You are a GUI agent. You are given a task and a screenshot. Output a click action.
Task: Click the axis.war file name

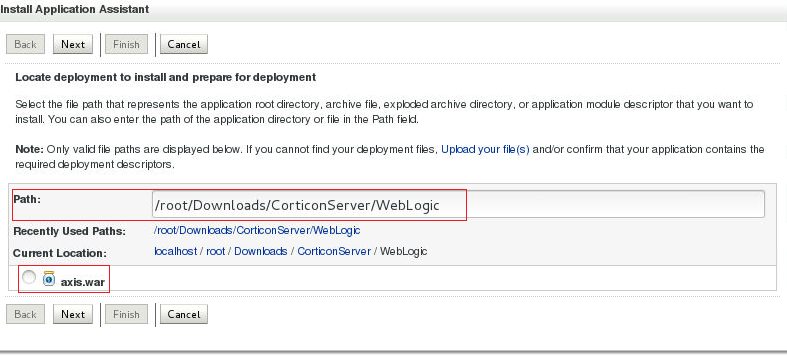(83, 282)
